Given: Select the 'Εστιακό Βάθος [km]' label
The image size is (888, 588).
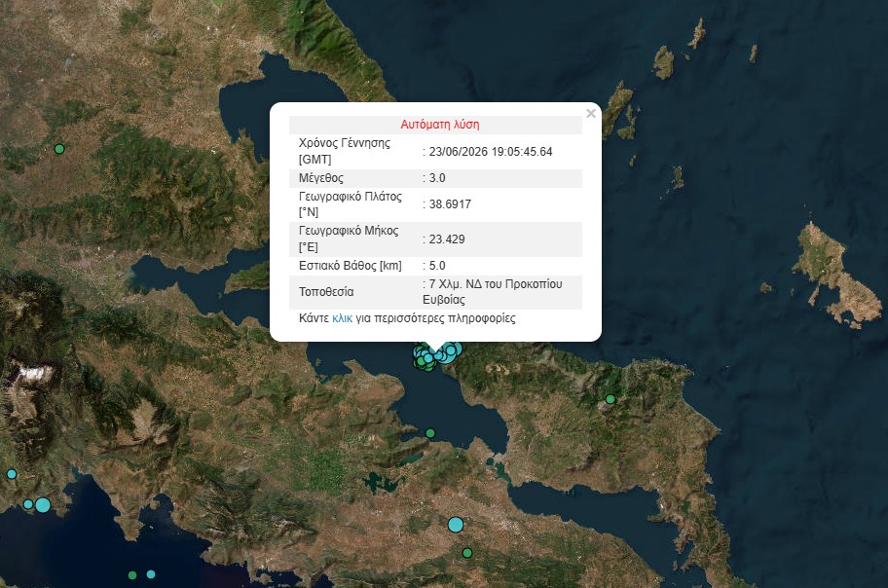Looking at the screenshot, I should (350, 266).
